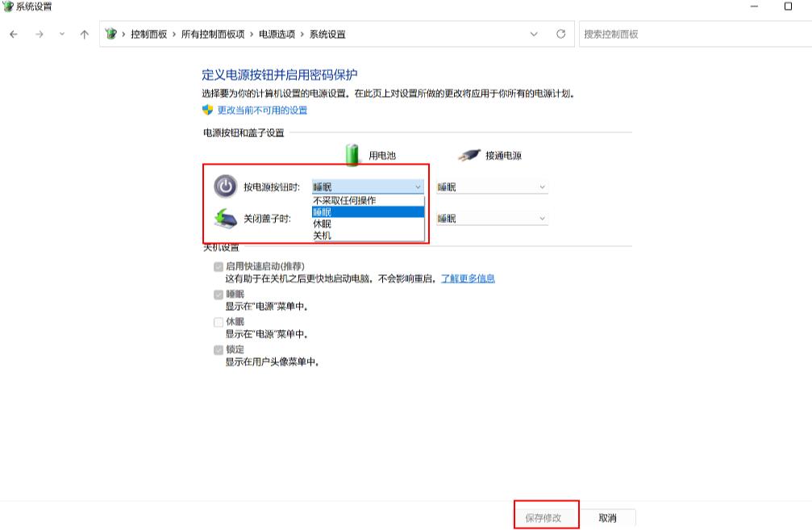Viewport: 812px width, 531px height.
Task: Maximize the 系统设置 window
Action: point(788,6)
